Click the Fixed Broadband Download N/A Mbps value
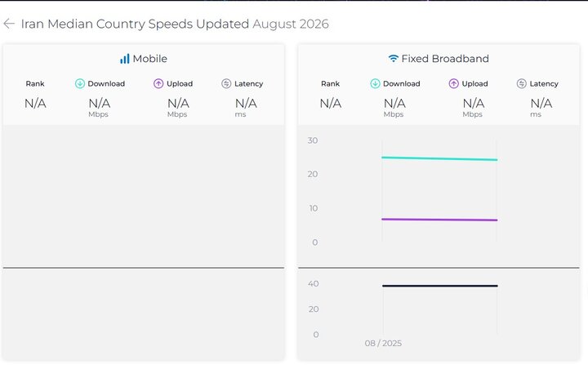The image size is (588, 369). [394, 107]
